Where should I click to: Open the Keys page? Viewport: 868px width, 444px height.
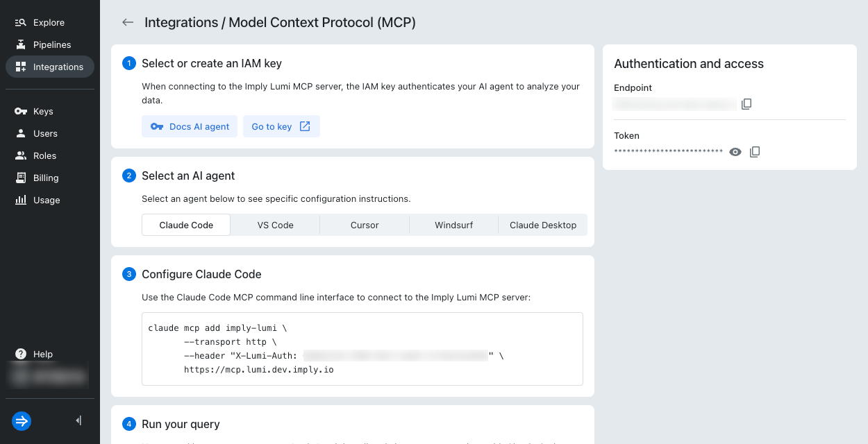click(43, 111)
